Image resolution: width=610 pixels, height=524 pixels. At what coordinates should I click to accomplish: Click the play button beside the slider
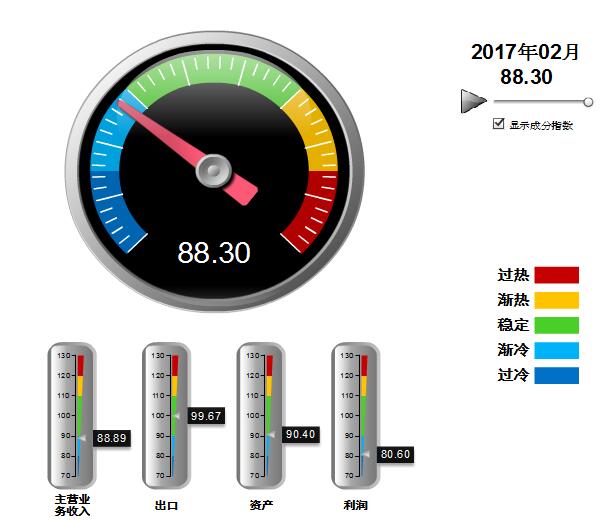tap(472, 101)
